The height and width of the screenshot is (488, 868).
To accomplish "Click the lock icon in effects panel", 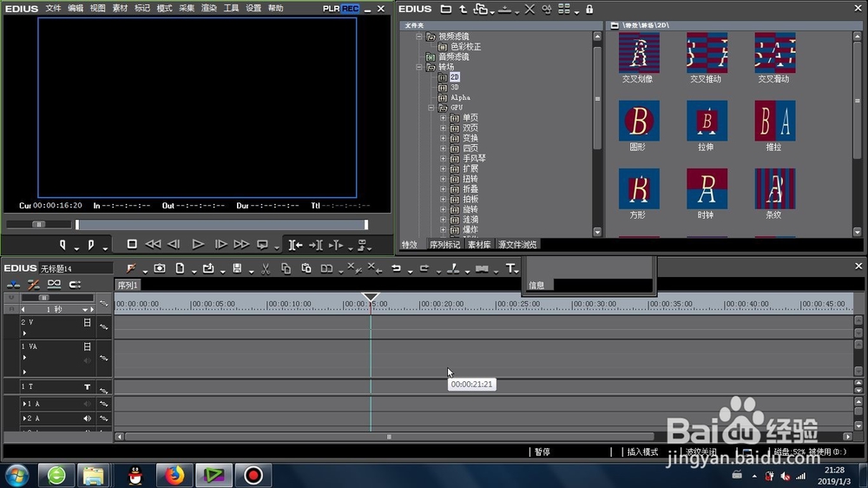I will coord(589,9).
